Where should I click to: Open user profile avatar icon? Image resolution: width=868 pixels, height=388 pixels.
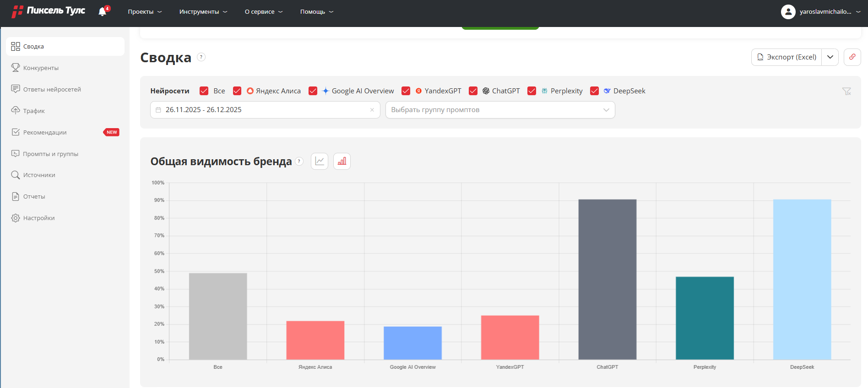788,12
